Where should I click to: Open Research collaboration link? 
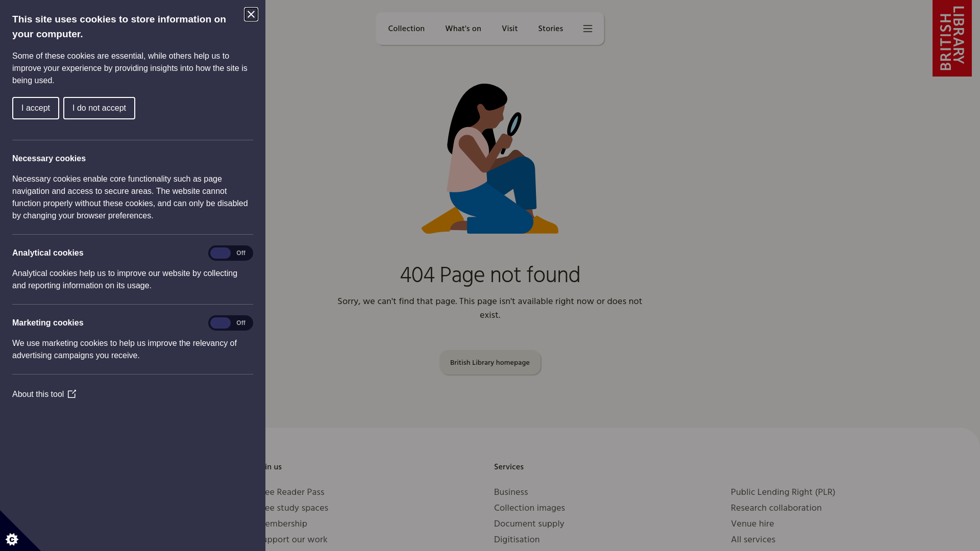point(776,508)
